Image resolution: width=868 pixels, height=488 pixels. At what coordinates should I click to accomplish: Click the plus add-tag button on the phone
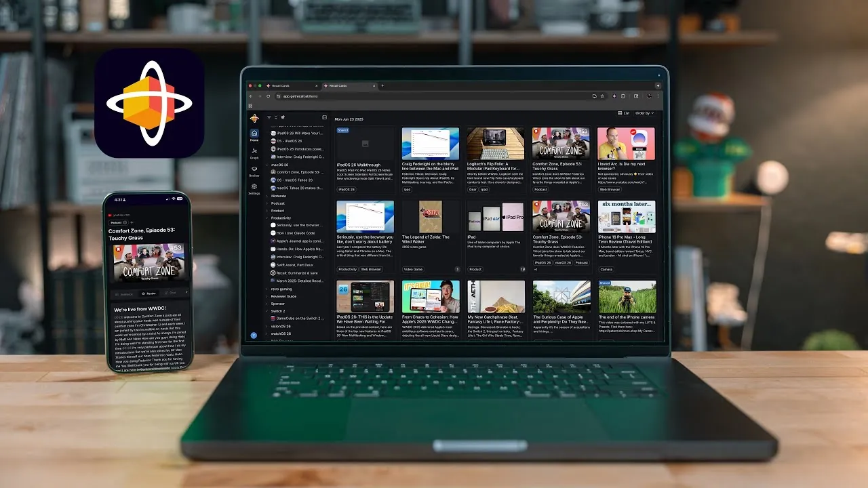point(132,222)
